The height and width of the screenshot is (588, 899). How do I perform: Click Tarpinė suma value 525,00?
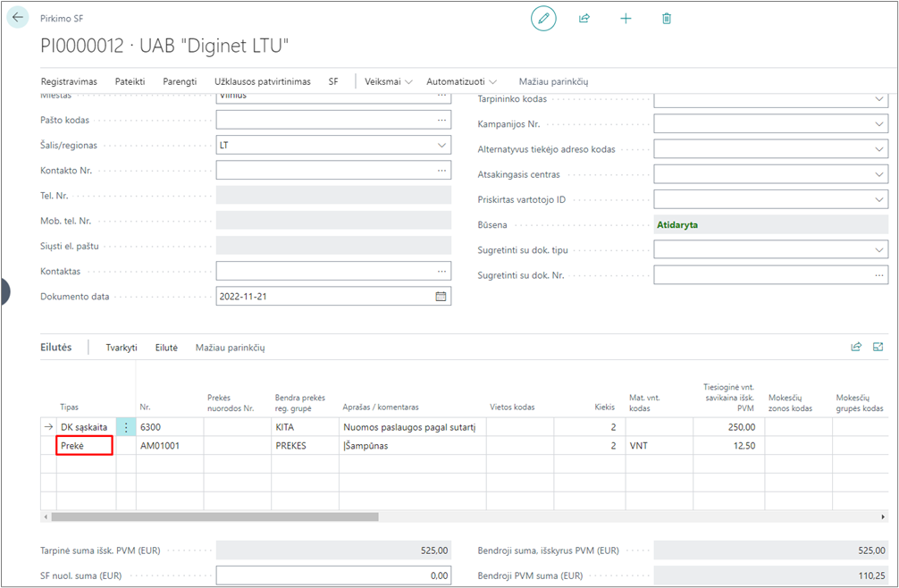tap(333, 550)
